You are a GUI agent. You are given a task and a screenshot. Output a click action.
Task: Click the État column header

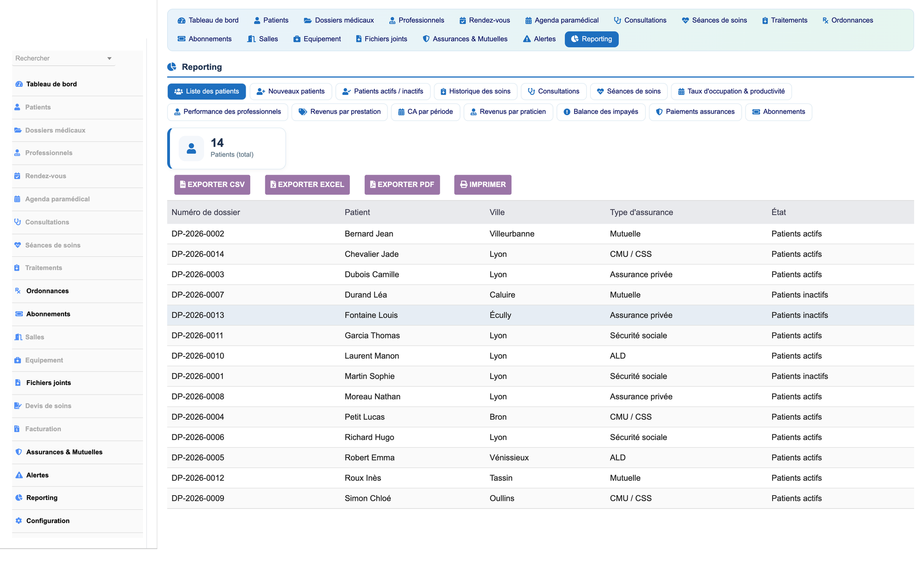click(x=779, y=212)
